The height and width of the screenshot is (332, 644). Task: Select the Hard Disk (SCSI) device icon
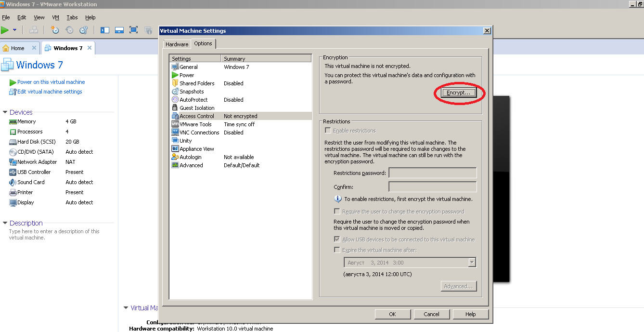click(x=13, y=142)
